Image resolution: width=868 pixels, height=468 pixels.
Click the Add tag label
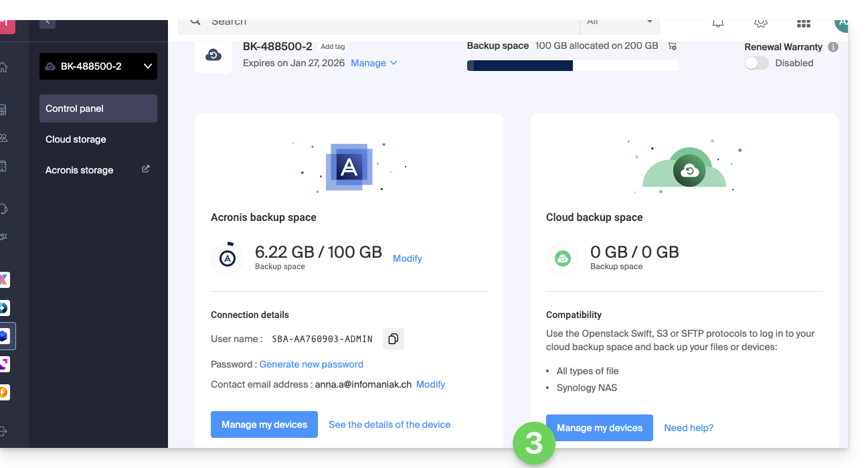tap(333, 47)
